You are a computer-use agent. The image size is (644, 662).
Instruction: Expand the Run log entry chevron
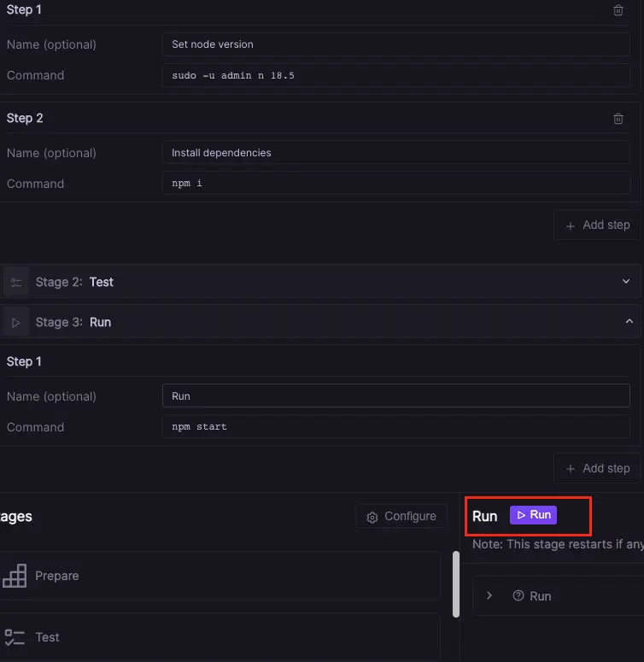coord(489,596)
